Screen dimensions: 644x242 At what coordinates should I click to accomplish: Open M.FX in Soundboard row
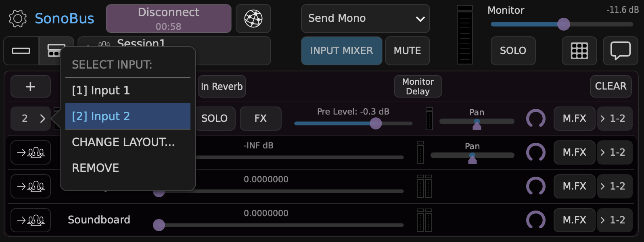pos(575,220)
